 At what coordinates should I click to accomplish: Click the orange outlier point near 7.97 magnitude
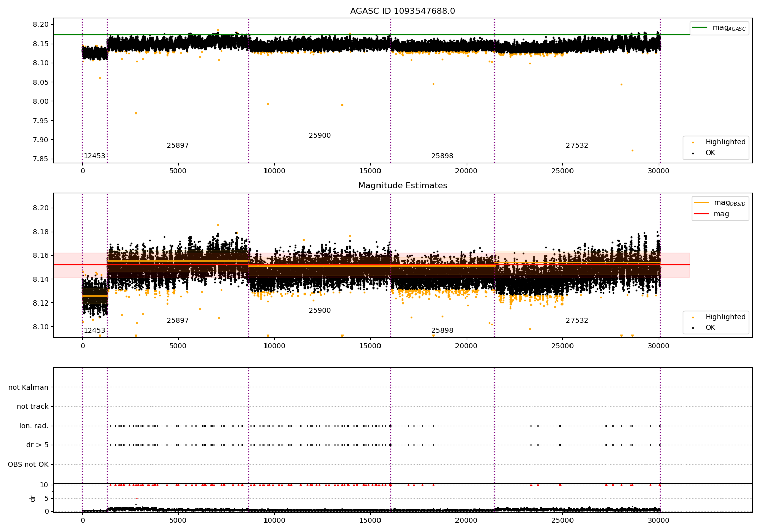136,113
